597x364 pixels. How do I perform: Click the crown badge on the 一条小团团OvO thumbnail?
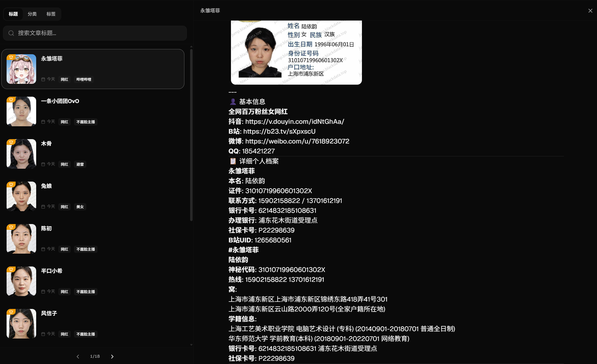(x=11, y=99)
